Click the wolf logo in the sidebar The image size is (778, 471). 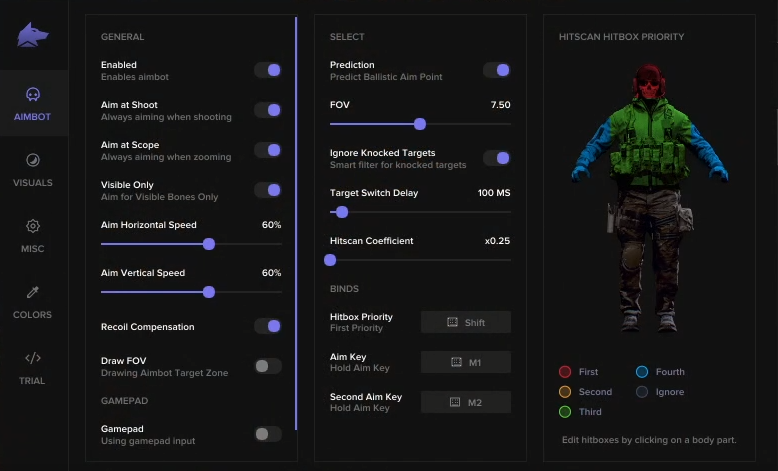pyautogui.click(x=33, y=36)
